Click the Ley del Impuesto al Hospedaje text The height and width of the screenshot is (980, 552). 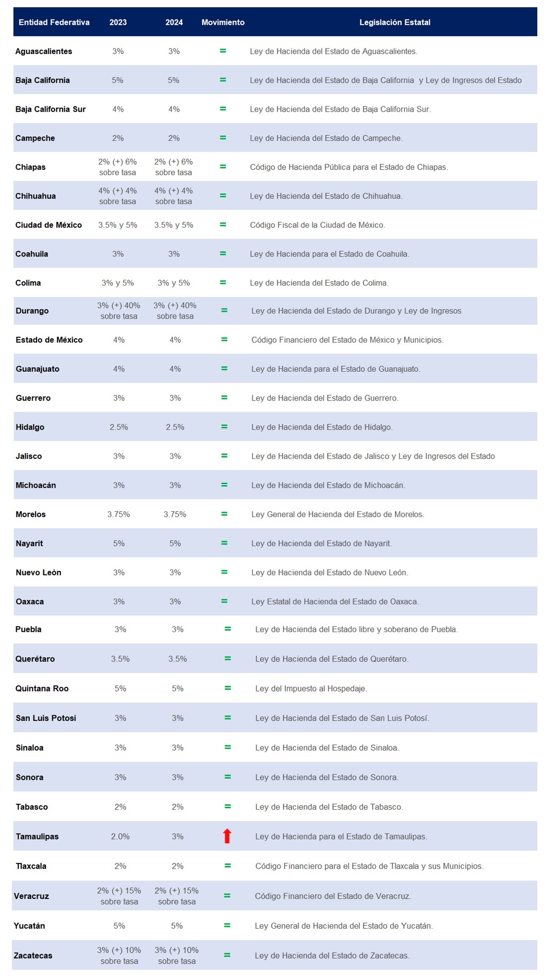311,689
